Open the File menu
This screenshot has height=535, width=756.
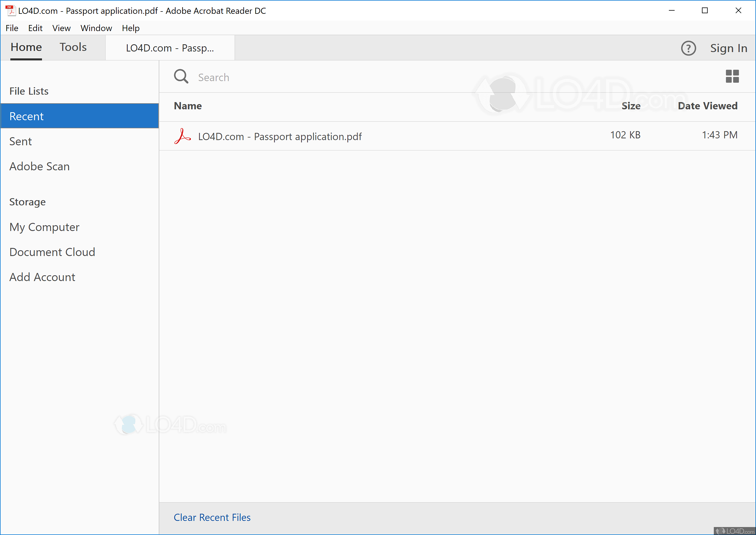(12, 28)
